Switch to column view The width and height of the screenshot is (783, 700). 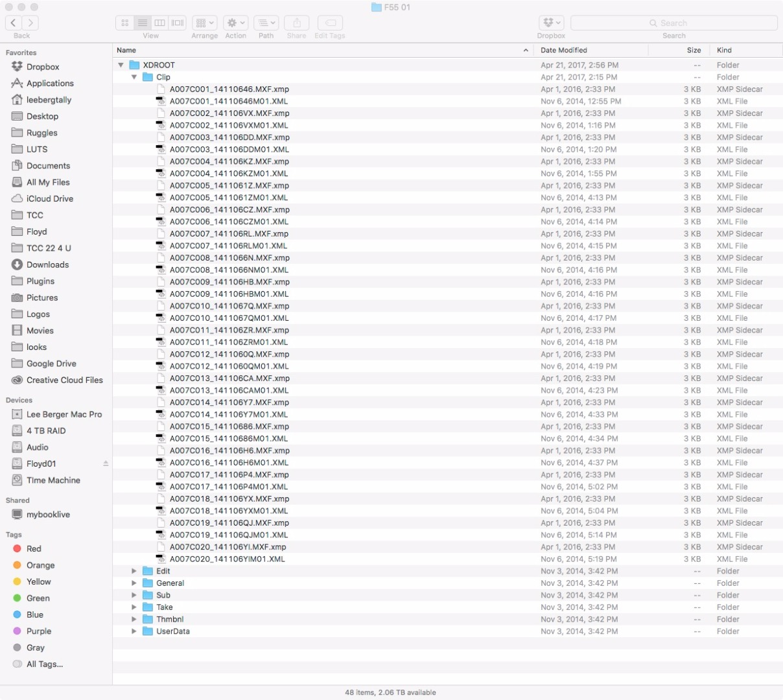coord(159,23)
